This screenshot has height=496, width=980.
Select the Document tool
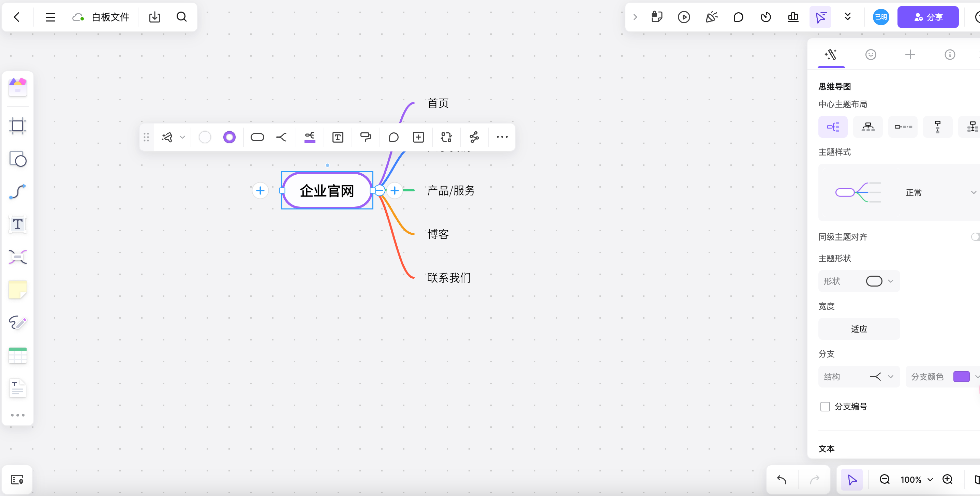click(17, 388)
